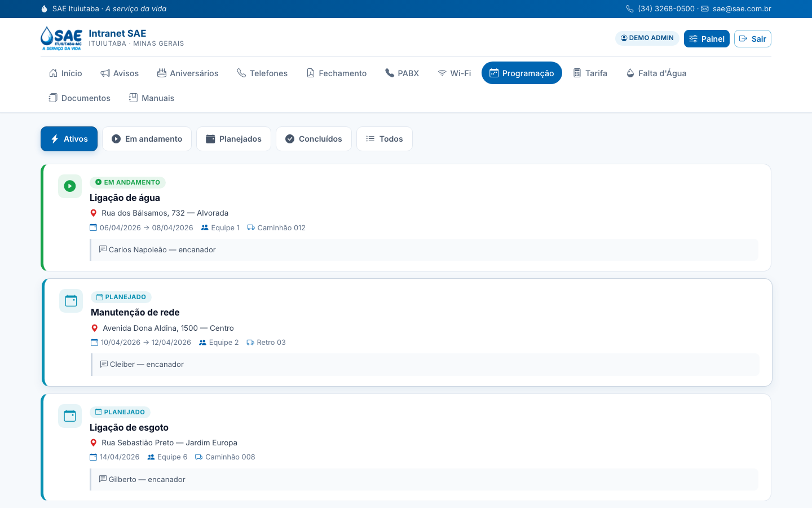Click the calendar icon beside 14/04/2026 date

(x=94, y=457)
